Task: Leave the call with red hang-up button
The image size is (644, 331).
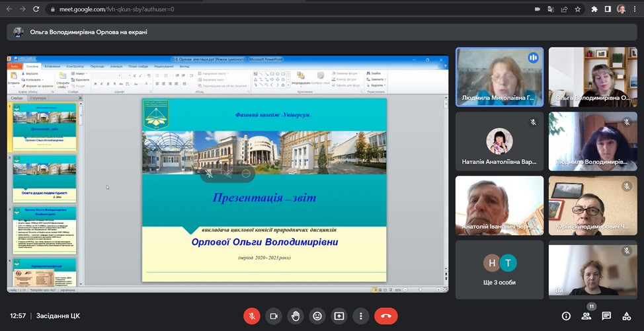Action: (x=386, y=316)
